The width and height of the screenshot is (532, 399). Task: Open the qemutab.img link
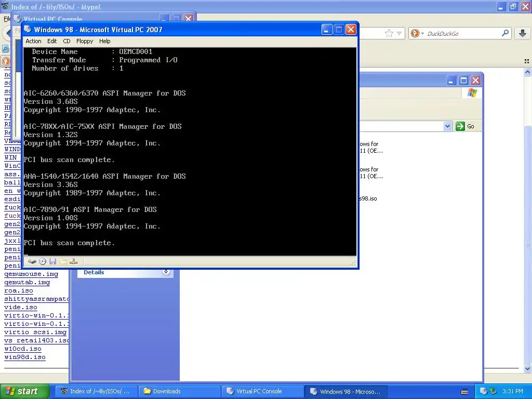pyautogui.click(x=27, y=282)
